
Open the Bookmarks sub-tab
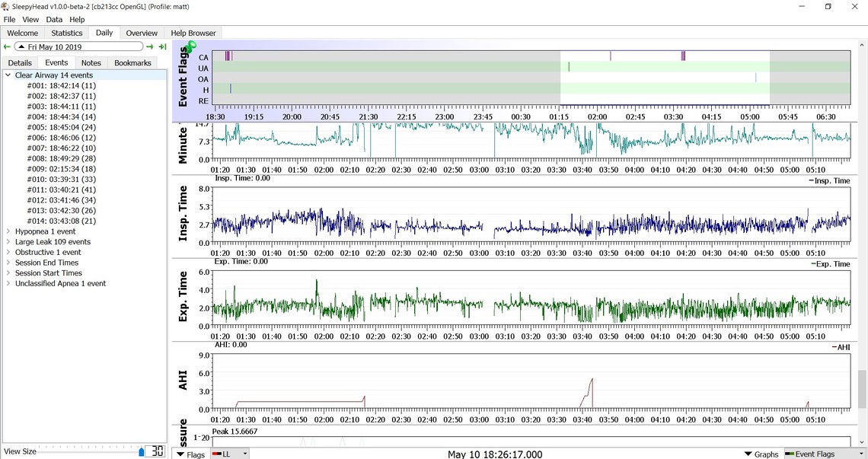point(132,63)
